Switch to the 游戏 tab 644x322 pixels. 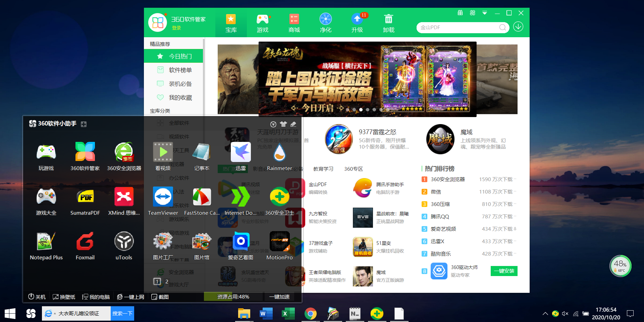click(263, 23)
